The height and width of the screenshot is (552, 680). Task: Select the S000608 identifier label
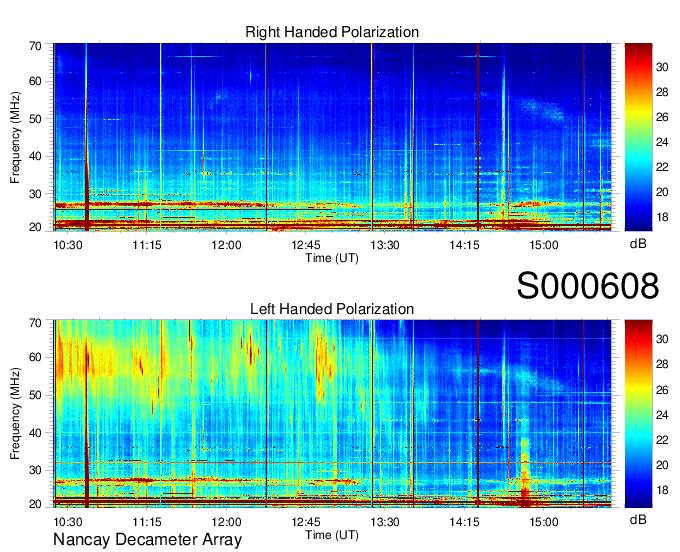pyautogui.click(x=588, y=286)
